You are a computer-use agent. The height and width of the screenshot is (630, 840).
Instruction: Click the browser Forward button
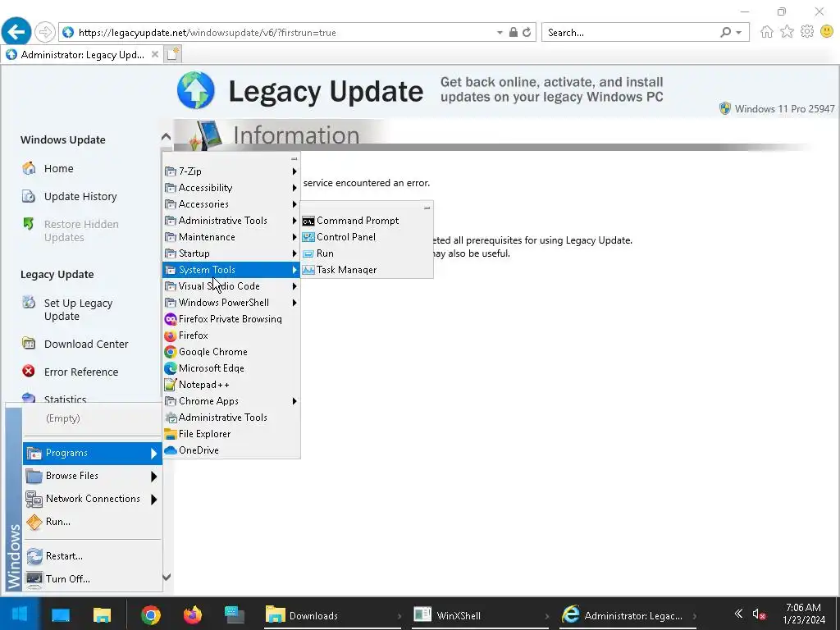point(45,32)
